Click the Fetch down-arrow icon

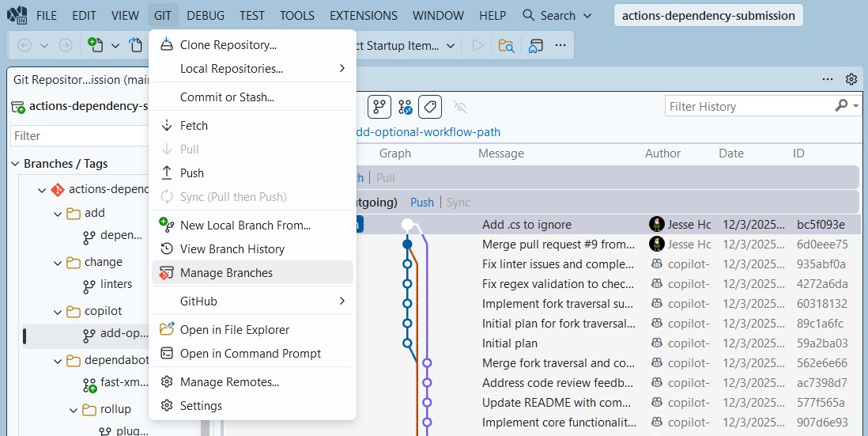point(167,126)
